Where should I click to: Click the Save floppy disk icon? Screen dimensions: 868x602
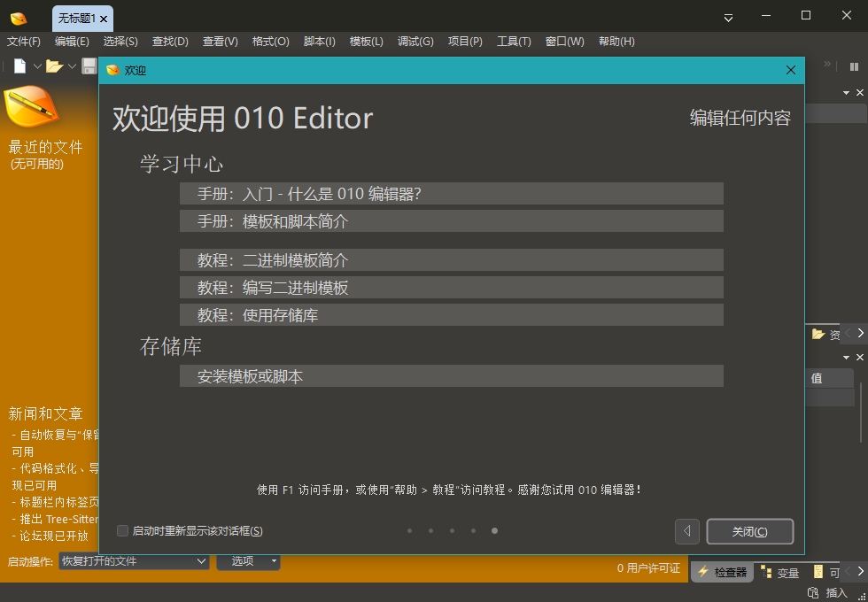89,66
